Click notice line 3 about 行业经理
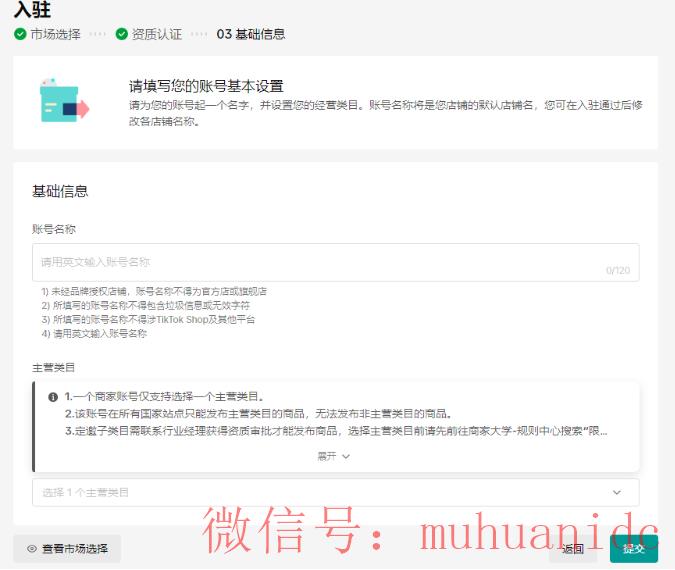 click(336, 431)
